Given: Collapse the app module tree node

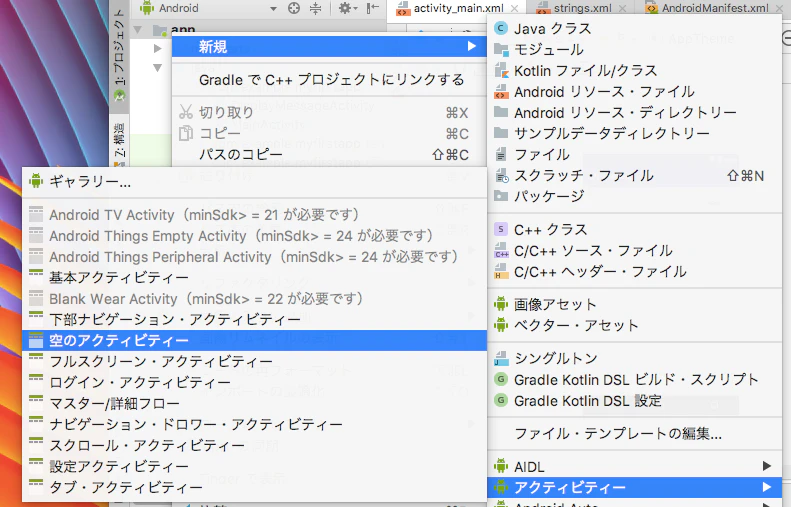Looking at the screenshot, I should pos(138,30).
